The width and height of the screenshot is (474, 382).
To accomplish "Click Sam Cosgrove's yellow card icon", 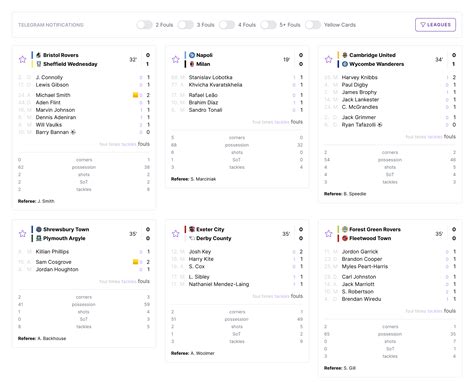I will point(135,262).
